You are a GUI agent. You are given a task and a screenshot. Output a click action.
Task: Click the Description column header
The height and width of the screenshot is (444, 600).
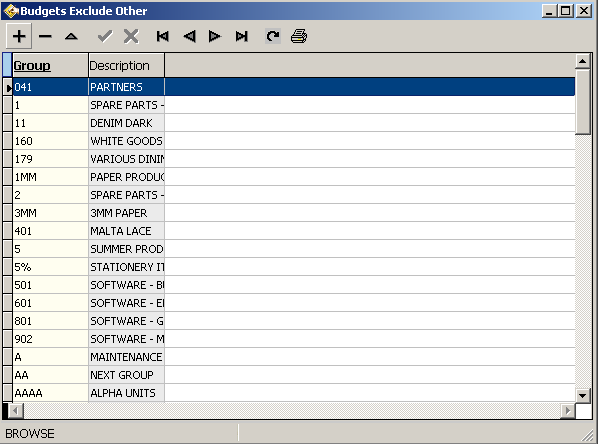pos(127,65)
